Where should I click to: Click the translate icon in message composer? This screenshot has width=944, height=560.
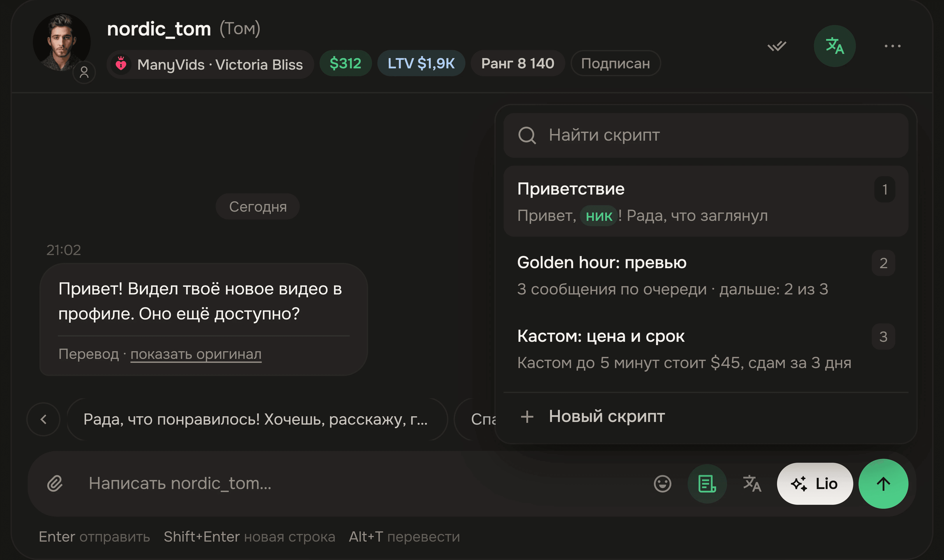[752, 484]
